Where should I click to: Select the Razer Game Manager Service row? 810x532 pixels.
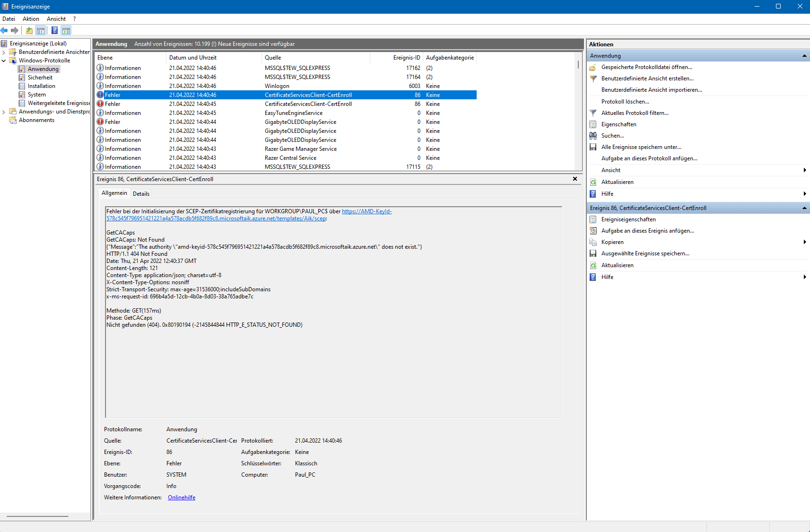pos(286,149)
